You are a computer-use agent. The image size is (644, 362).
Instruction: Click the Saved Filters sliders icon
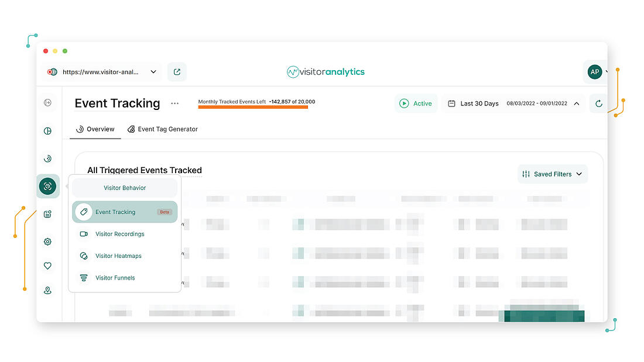526,174
